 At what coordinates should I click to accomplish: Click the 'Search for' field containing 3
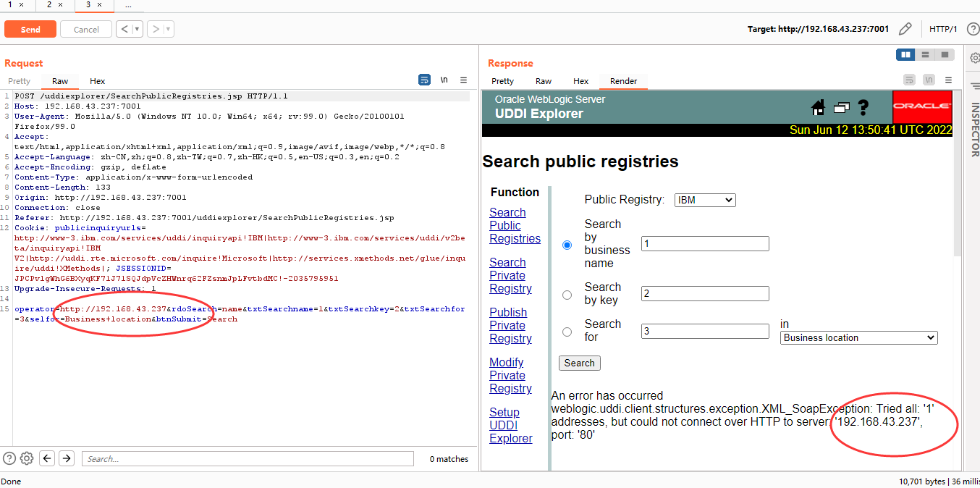click(x=705, y=331)
